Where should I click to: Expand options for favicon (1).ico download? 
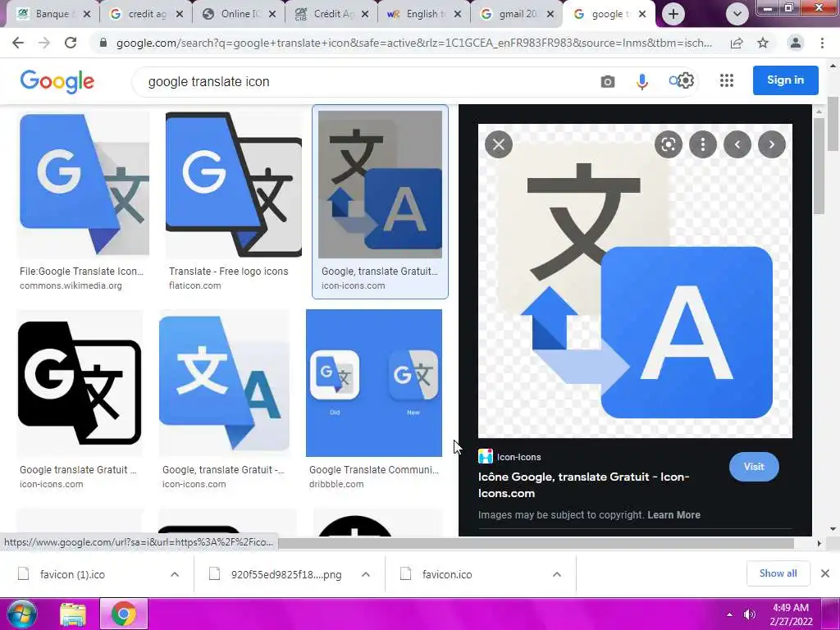click(x=174, y=574)
